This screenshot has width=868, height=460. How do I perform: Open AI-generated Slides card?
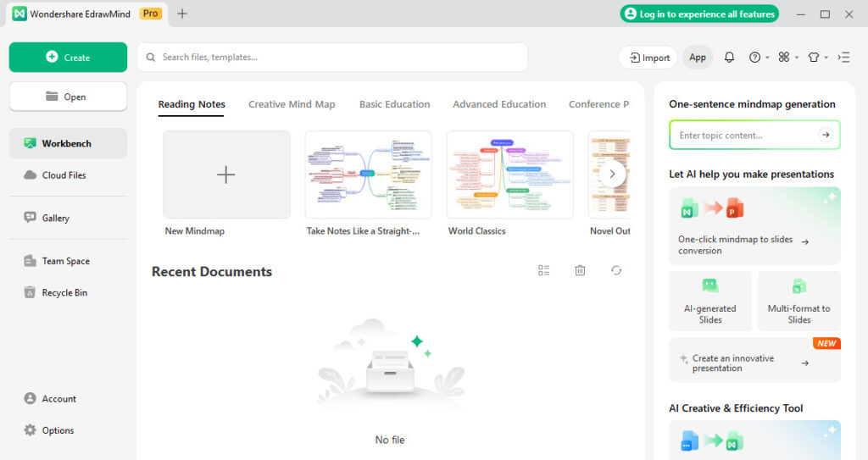(x=710, y=301)
